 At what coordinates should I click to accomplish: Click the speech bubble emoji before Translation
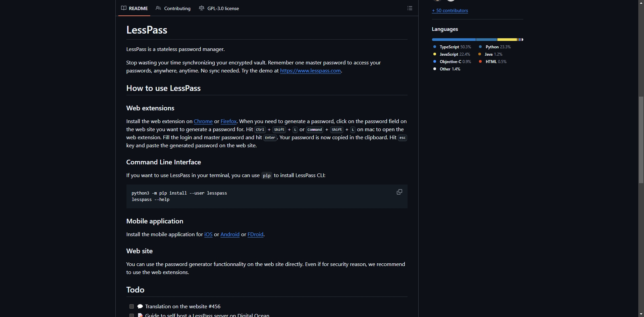point(140,307)
